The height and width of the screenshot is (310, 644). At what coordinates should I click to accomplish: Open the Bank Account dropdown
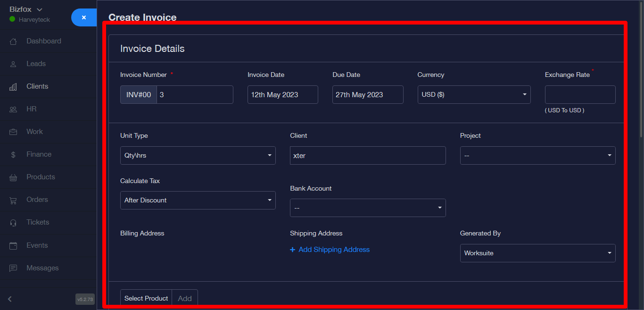tap(367, 208)
